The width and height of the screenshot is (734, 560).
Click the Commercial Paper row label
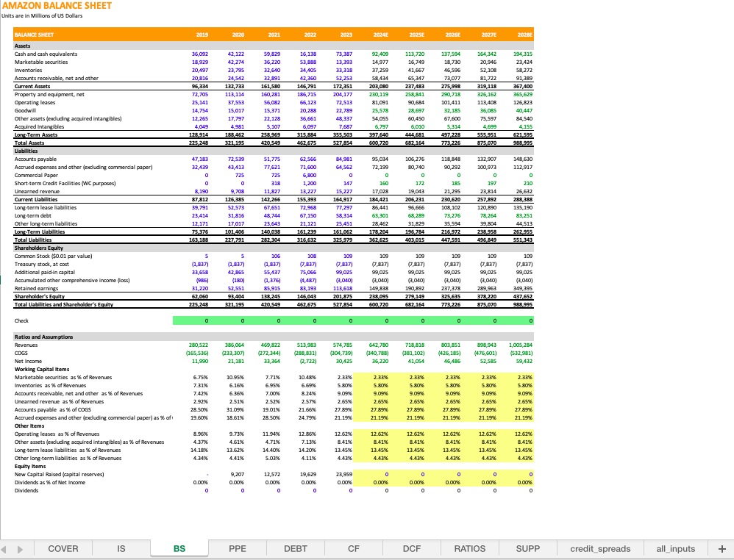(36, 176)
